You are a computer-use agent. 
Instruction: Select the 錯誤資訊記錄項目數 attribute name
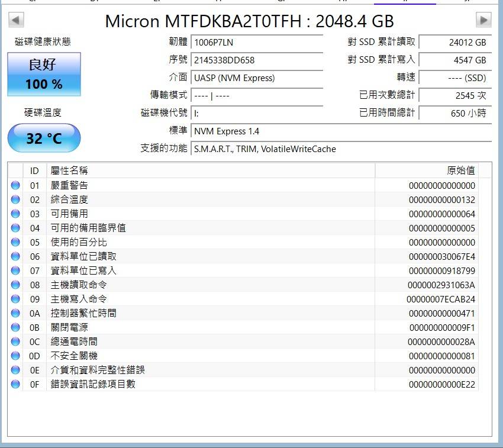tap(93, 384)
